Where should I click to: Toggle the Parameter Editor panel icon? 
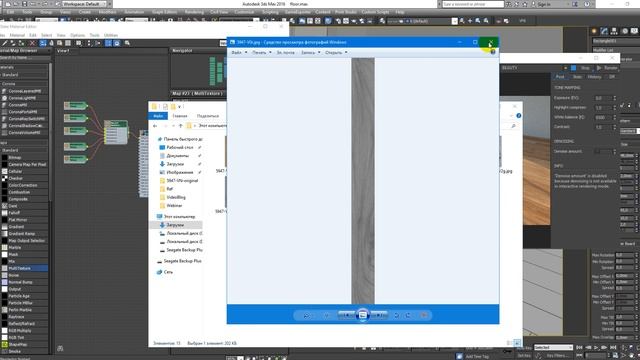click(117, 43)
